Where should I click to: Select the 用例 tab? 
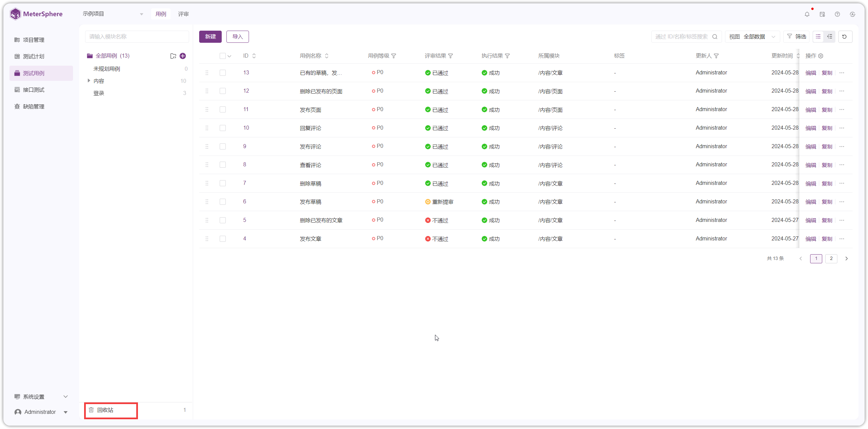click(161, 14)
